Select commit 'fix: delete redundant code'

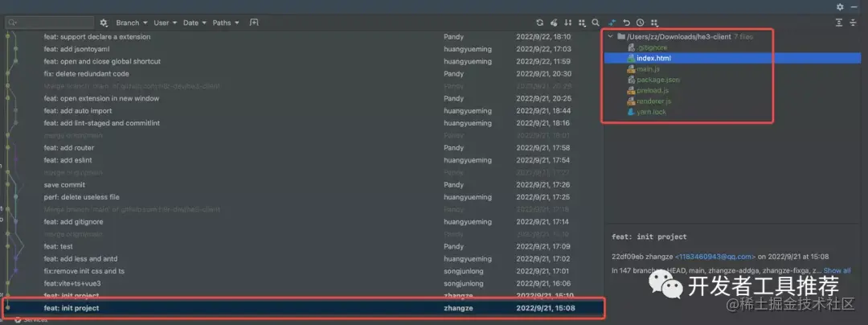click(86, 74)
